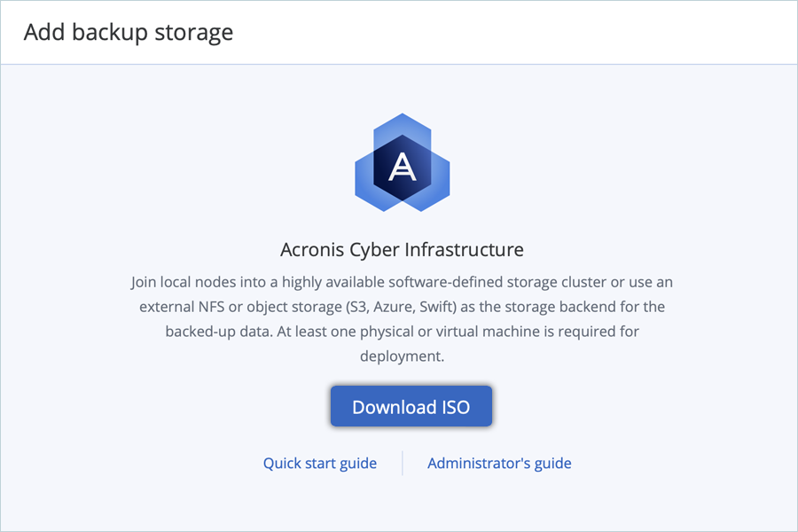Click the word "Acronis" in the heading
This screenshot has width=798, height=532.
click(314, 249)
